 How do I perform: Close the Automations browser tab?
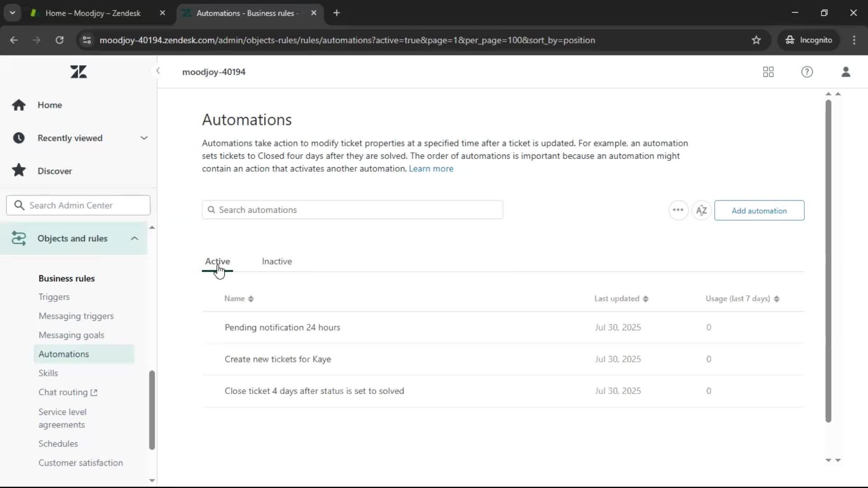click(314, 13)
